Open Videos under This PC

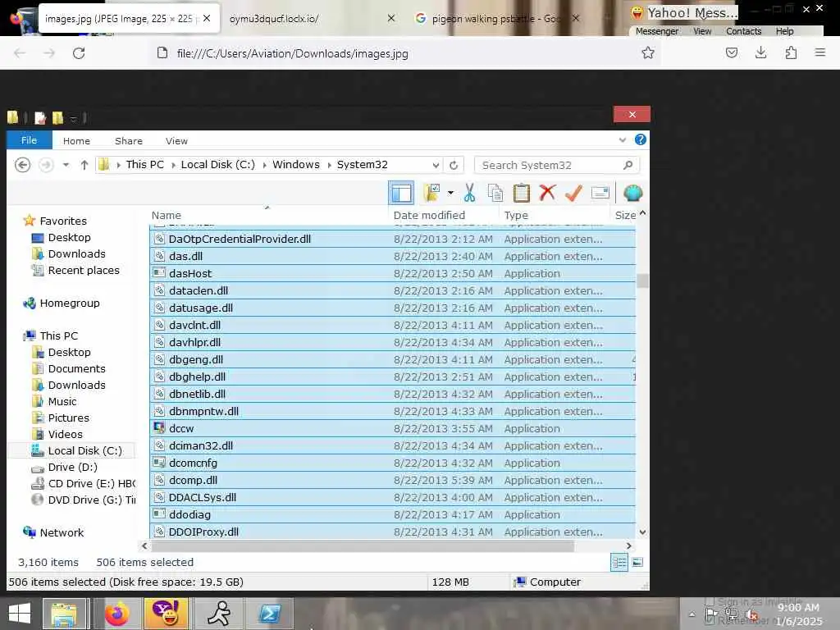pos(66,435)
